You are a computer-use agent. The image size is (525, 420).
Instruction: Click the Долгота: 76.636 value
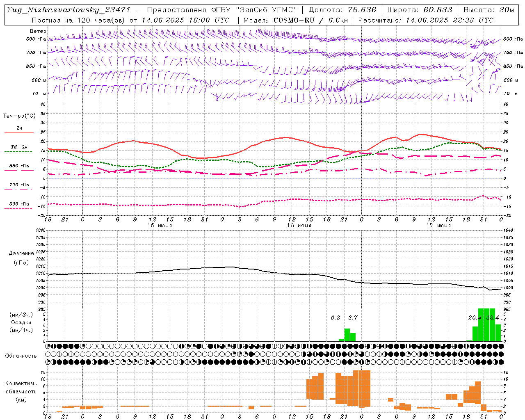pyautogui.click(x=342, y=10)
